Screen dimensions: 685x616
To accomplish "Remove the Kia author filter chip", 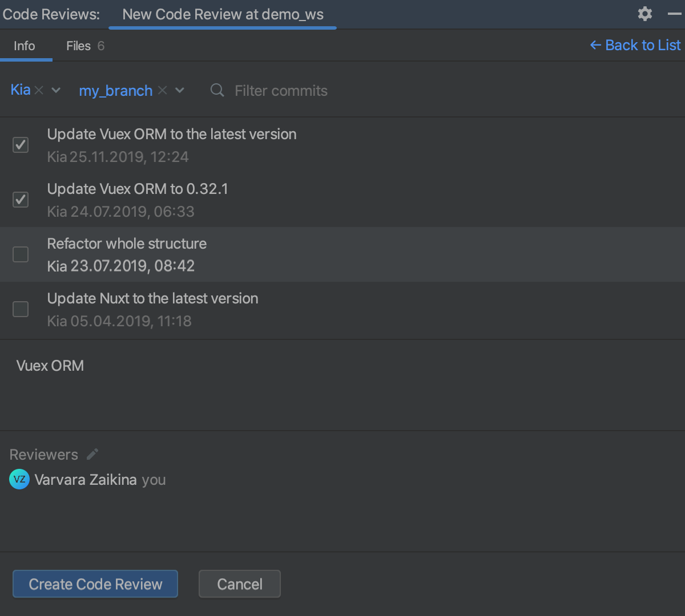I will [39, 90].
